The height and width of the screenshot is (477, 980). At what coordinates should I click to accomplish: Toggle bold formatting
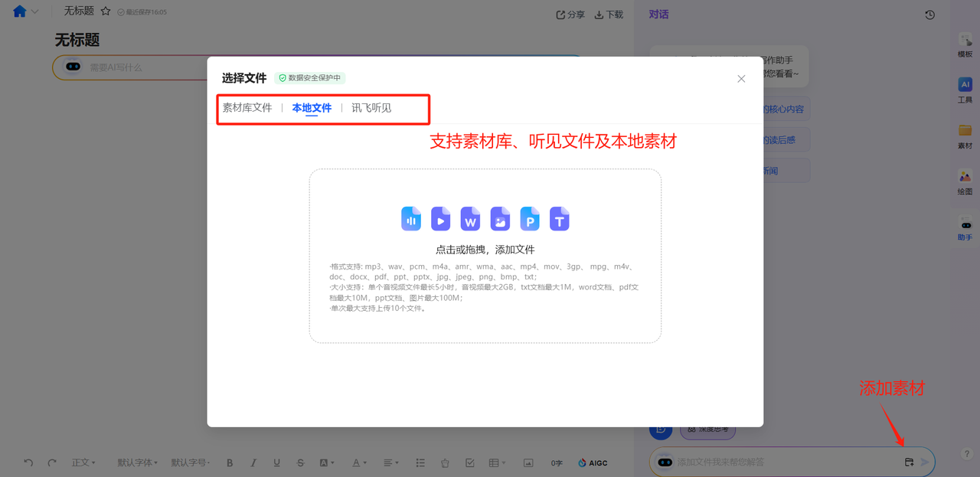click(230, 462)
